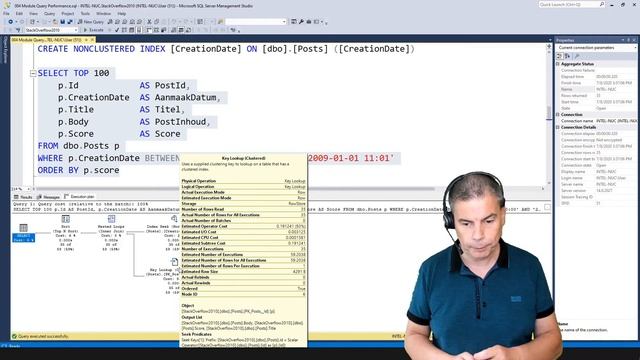Screen dimensions: 640x360
Task: Open the Query menu
Action: click(x=49, y=13)
